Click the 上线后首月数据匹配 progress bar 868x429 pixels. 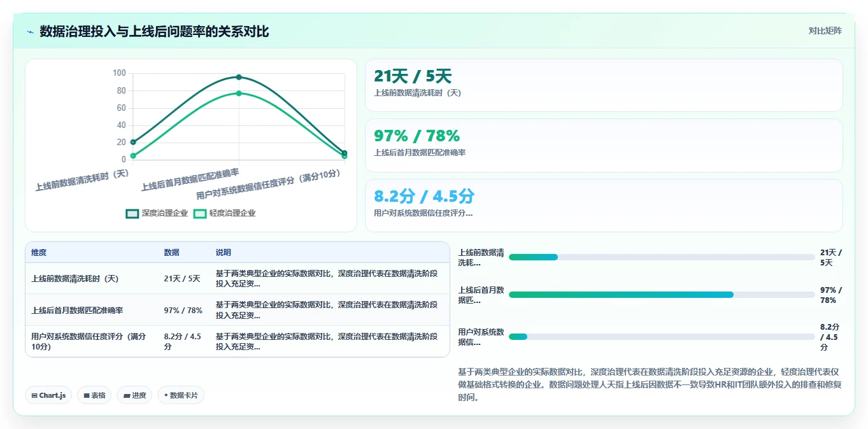point(662,295)
